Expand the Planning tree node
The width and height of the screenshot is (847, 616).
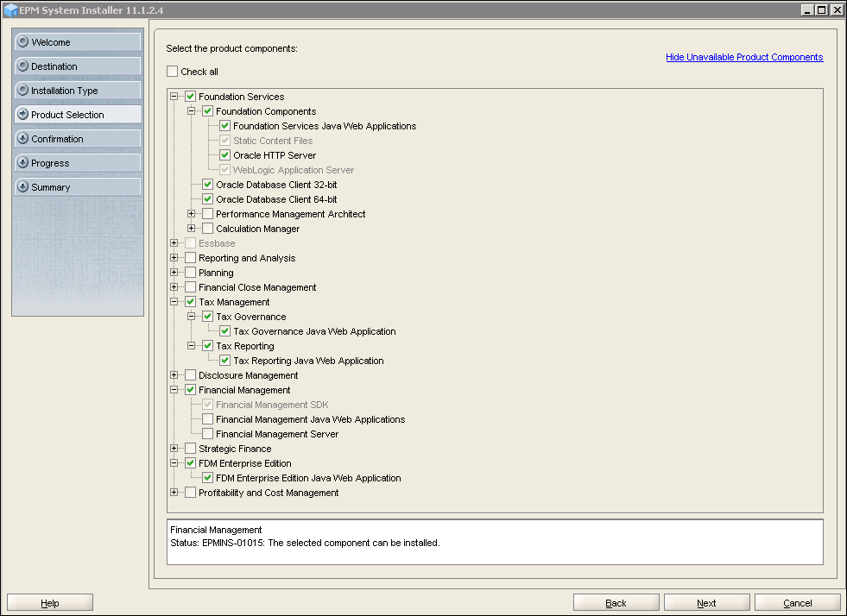[x=174, y=272]
